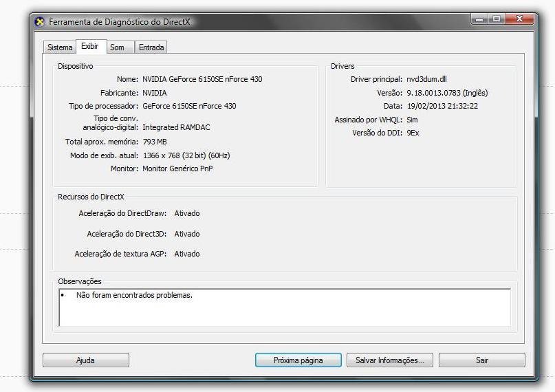Screen dimensions: 555x392
Task: Click 'Integrated RAMDAC' value
Action: click(176, 127)
